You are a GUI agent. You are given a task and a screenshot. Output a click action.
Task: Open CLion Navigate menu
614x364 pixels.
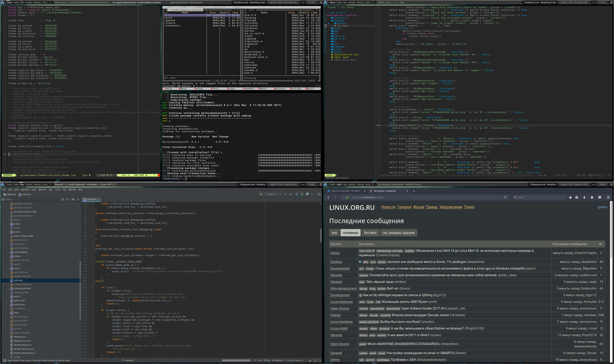[x=25, y=190]
